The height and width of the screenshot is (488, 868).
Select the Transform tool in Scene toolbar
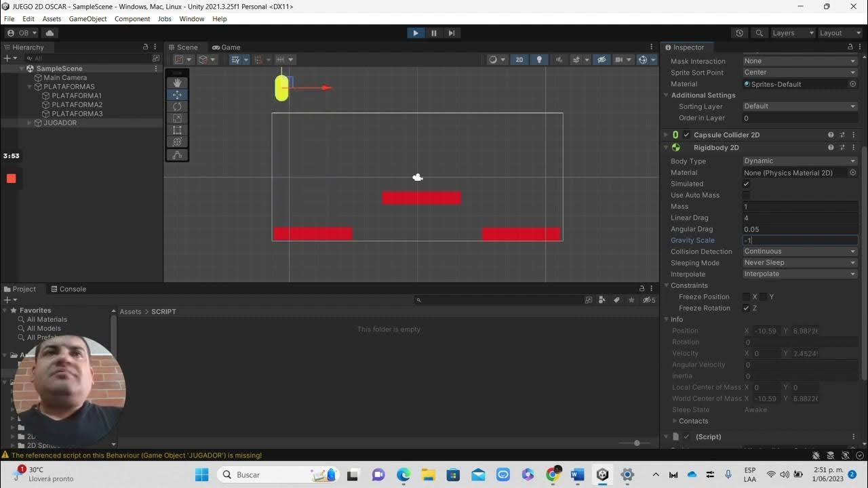click(177, 141)
